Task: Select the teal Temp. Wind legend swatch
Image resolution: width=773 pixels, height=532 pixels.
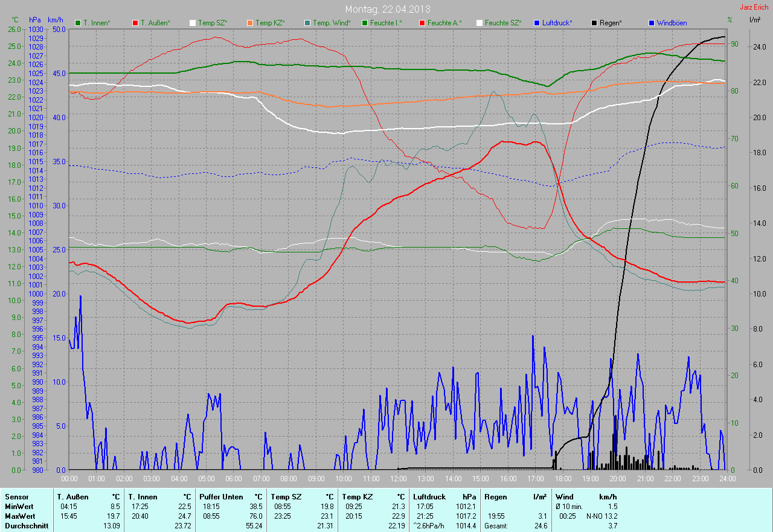Action: [307, 23]
